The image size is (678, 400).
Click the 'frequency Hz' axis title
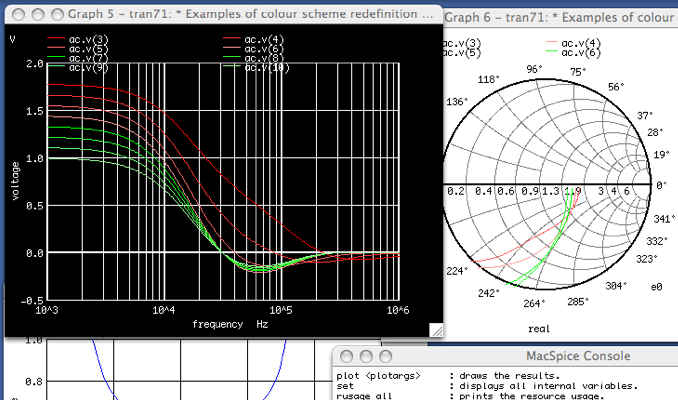click(x=230, y=324)
